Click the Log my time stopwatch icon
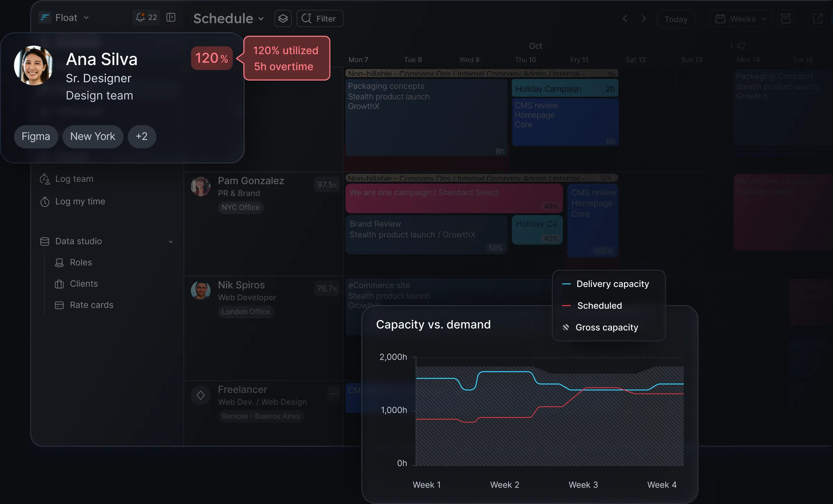This screenshot has height=504, width=833. 45,202
